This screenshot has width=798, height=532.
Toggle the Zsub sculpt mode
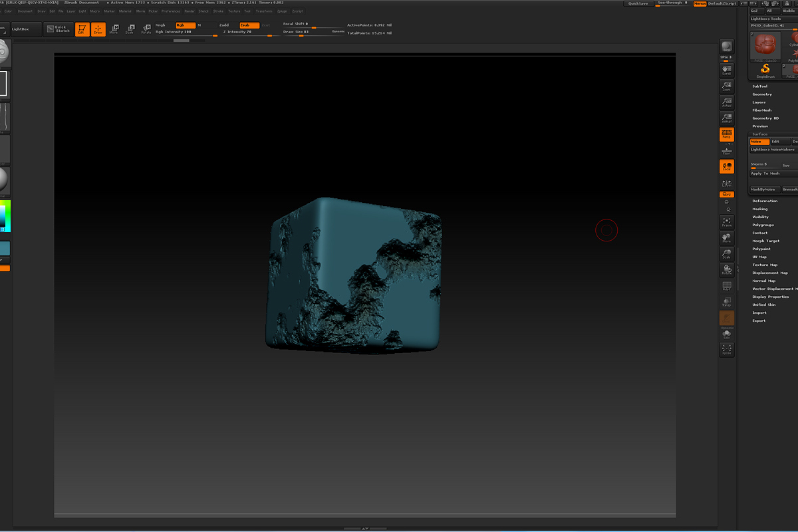pyautogui.click(x=249, y=25)
